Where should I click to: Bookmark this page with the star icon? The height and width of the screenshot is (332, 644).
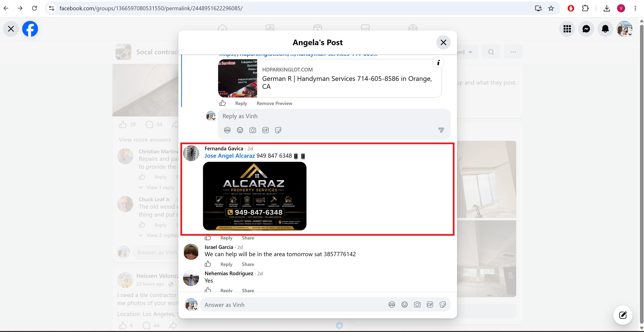551,8
